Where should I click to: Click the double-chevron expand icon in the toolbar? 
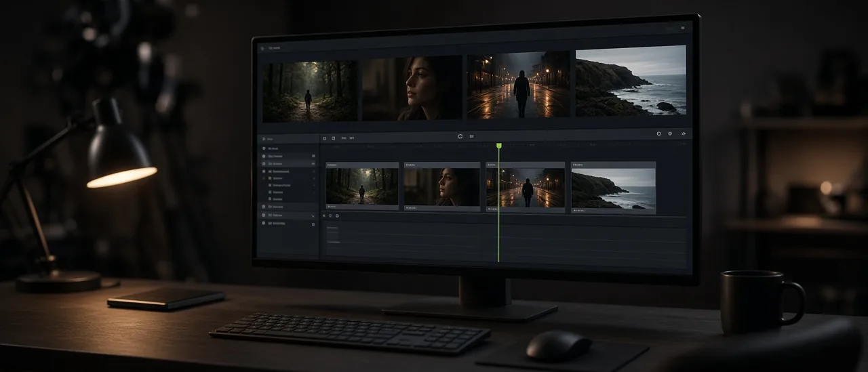point(683,133)
